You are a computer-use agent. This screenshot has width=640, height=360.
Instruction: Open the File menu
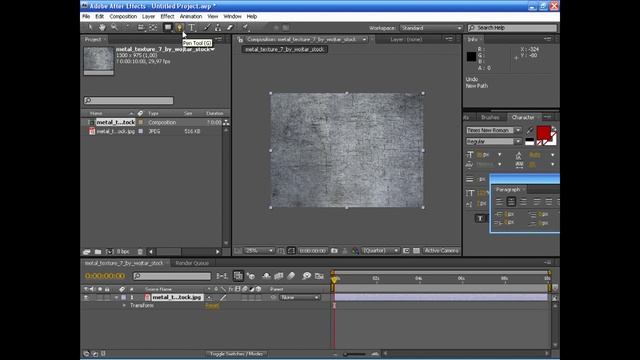point(86,16)
